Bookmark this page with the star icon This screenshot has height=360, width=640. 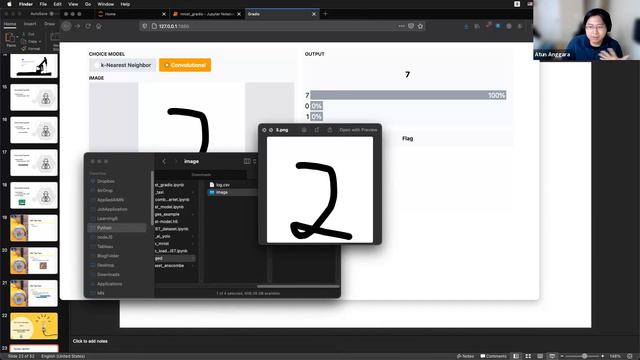(x=420, y=26)
